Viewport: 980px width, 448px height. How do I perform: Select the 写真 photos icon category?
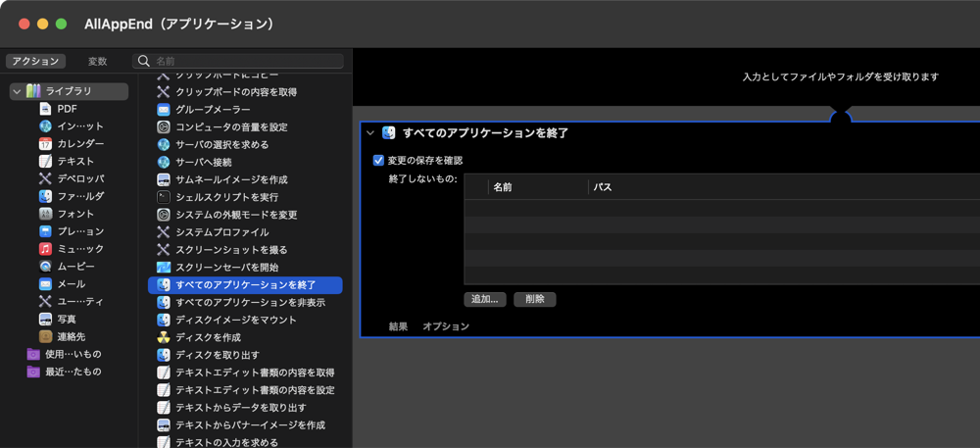(45, 320)
